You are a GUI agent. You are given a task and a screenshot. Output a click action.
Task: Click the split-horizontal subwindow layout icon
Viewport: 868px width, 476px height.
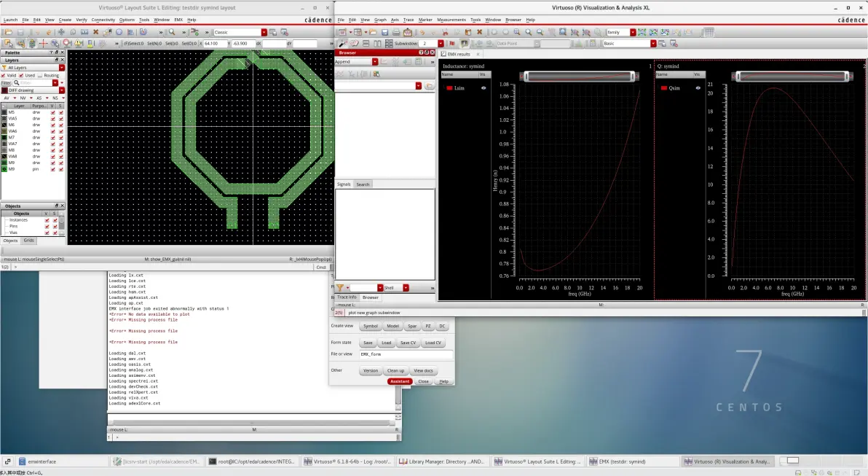(366, 43)
